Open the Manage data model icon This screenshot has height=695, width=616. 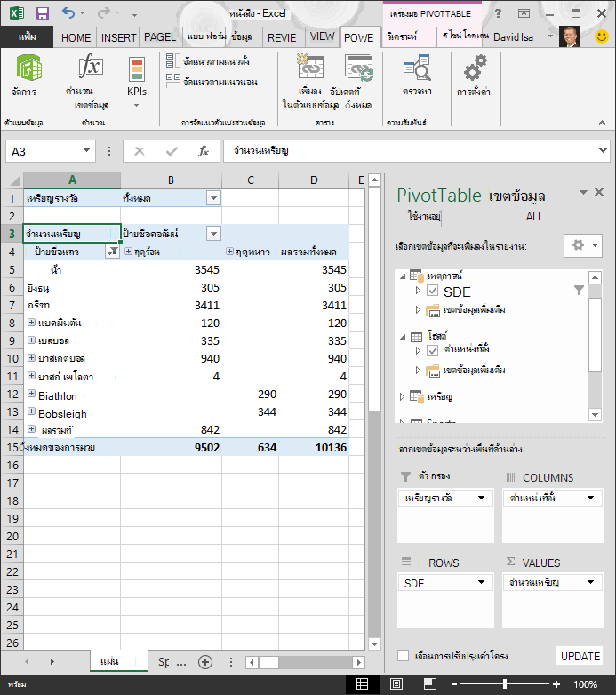coord(29,68)
